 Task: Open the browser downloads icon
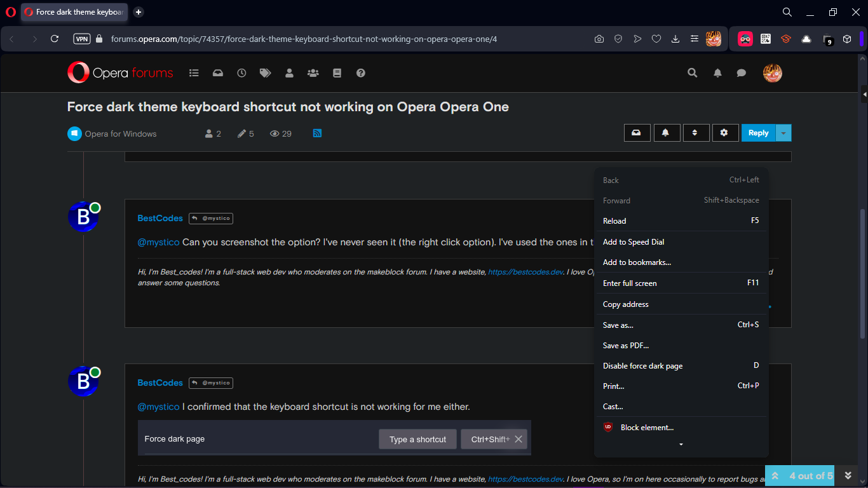pos(675,39)
